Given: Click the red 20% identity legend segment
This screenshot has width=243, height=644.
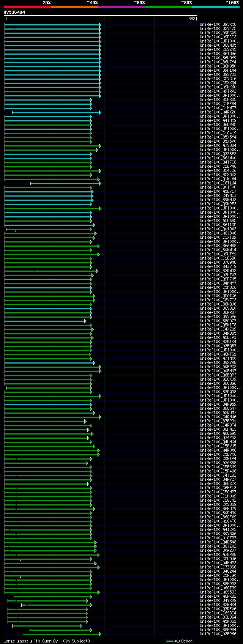Looking at the screenshot, I should 27,7.
